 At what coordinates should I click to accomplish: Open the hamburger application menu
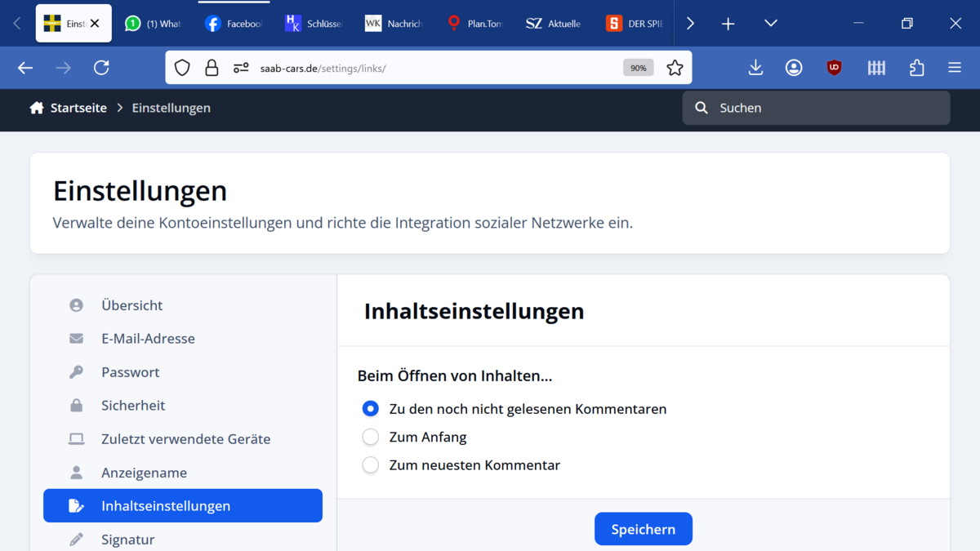[955, 68]
